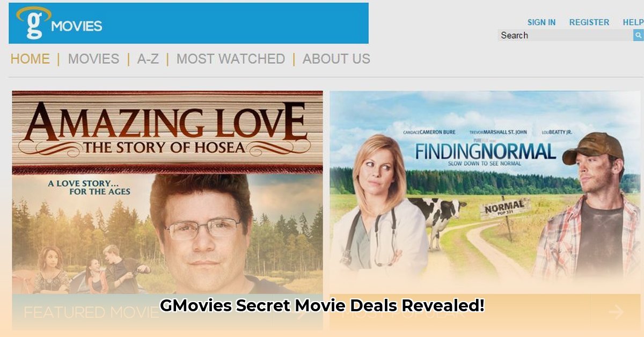Open the Home menu item
Screen dimensions: 644x337
click(30, 58)
